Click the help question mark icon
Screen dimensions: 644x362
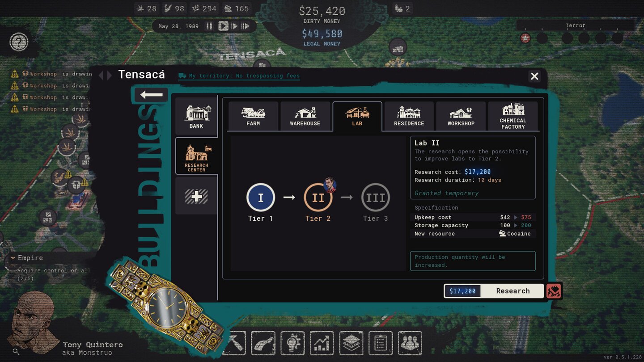19,42
